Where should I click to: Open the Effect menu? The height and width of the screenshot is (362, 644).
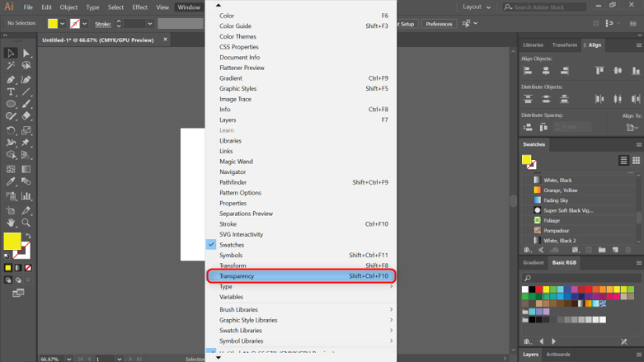139,7
